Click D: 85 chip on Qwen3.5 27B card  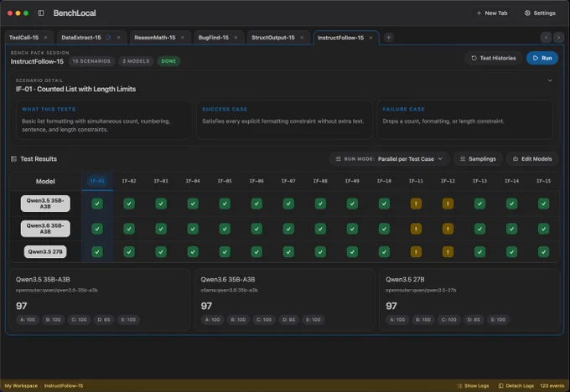474,320
